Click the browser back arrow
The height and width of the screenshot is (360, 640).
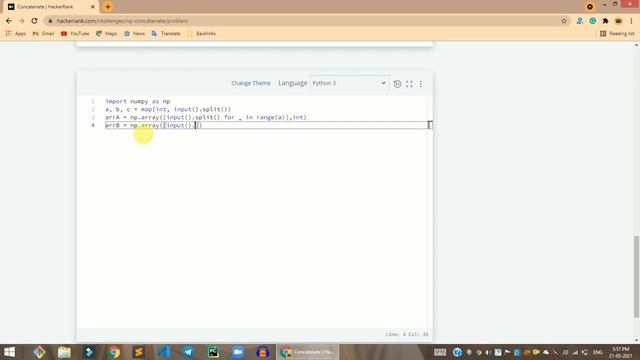coord(9,21)
